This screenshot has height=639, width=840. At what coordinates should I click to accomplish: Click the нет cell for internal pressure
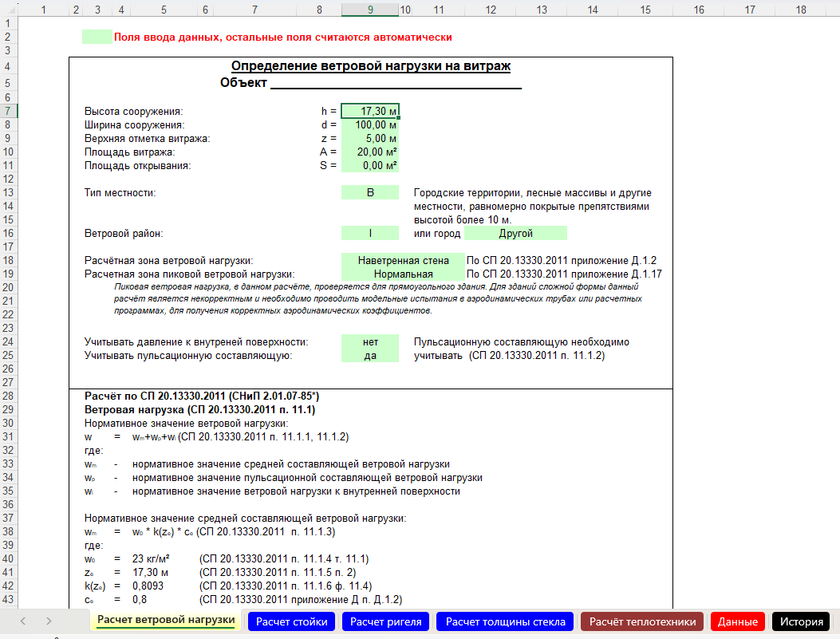[370, 341]
